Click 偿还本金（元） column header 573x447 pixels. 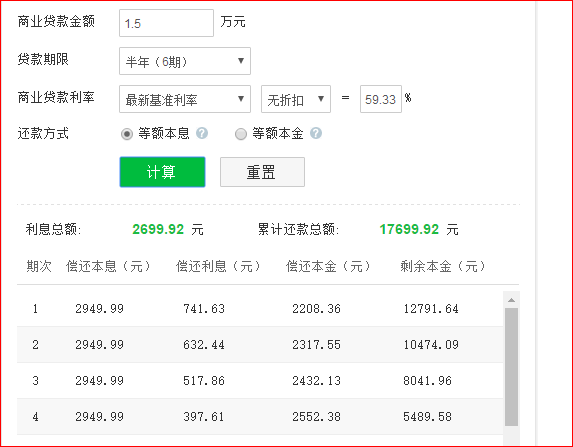click(328, 266)
